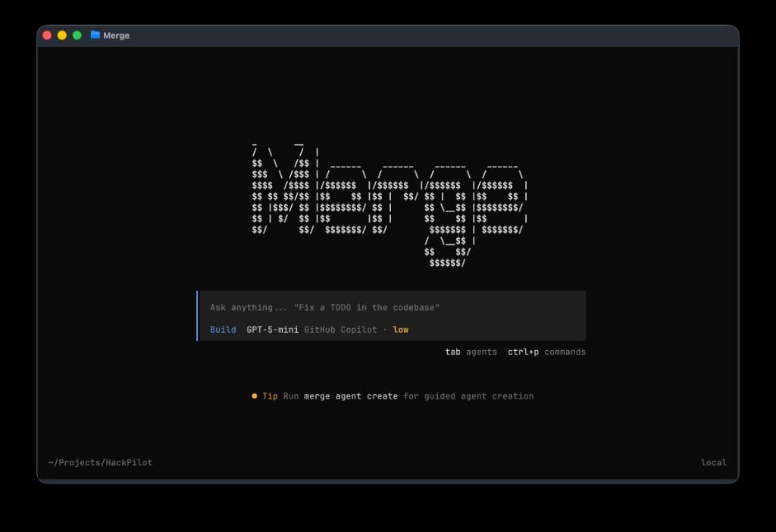Viewport: 776px width, 532px height.
Task: Click the orange tip bullet dot
Action: [x=255, y=396]
